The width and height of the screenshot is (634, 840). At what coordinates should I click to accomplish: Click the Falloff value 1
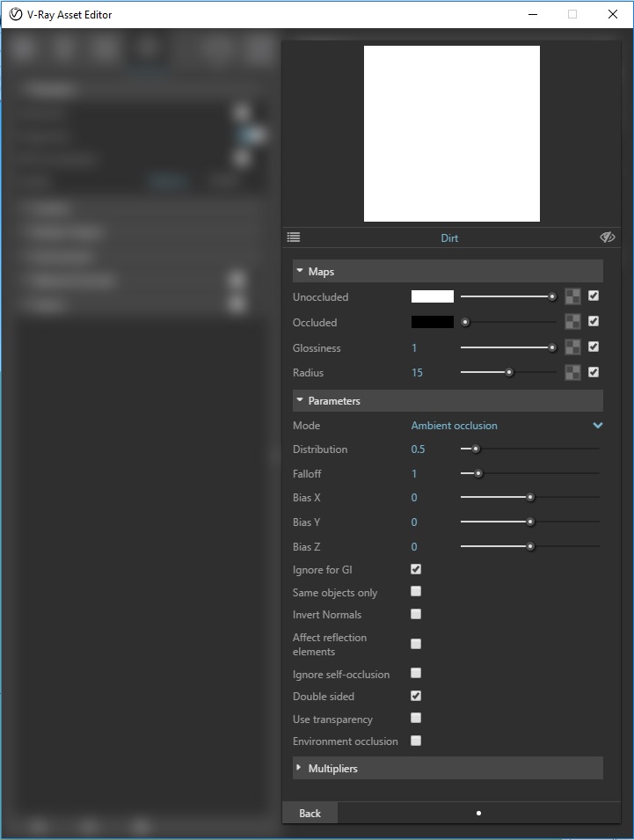coord(414,474)
